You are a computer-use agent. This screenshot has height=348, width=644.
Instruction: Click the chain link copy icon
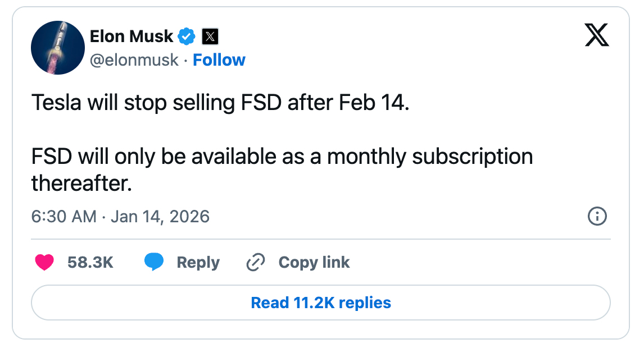click(256, 263)
